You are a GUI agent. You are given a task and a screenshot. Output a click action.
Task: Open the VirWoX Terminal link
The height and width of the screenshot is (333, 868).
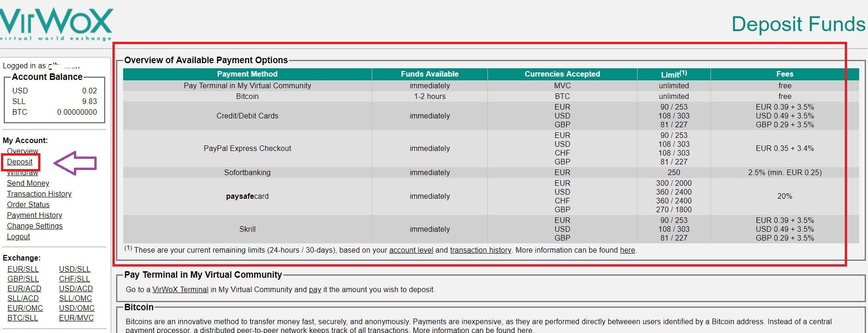[x=180, y=289]
